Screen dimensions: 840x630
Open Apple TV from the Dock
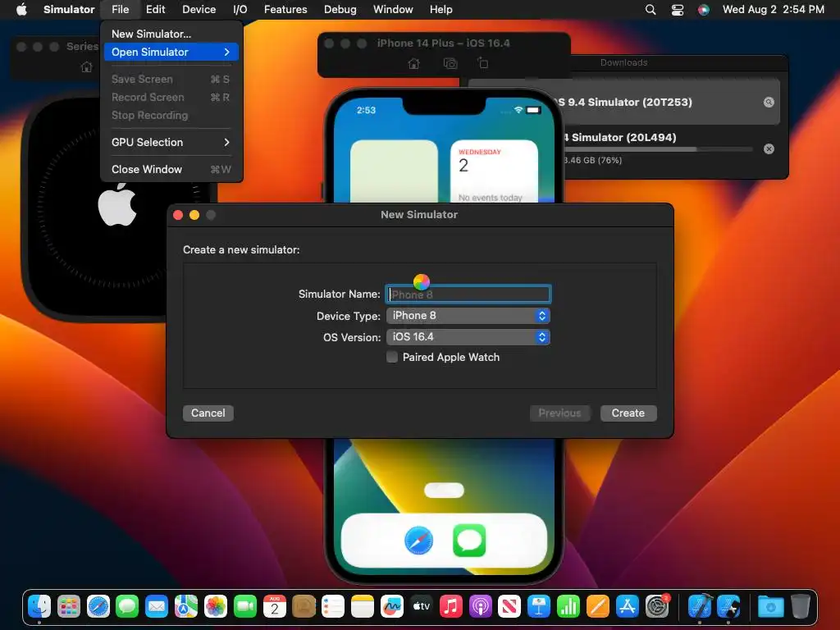coord(422,606)
